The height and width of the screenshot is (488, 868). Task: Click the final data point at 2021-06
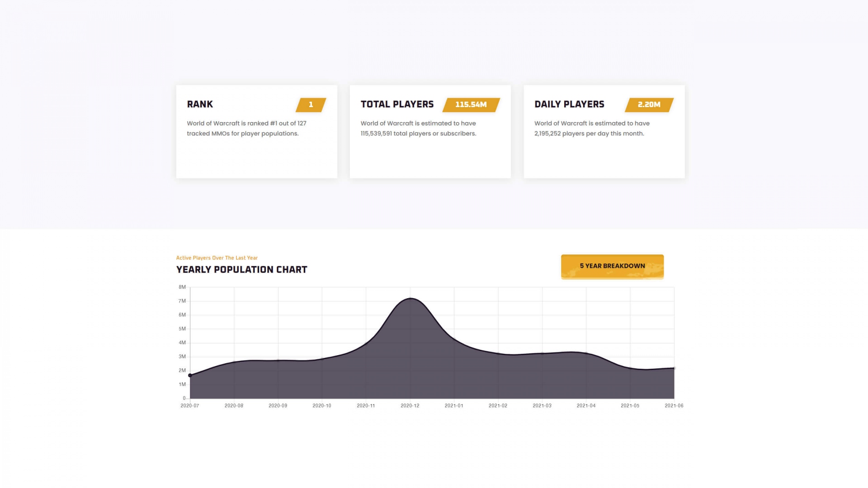[674, 368]
